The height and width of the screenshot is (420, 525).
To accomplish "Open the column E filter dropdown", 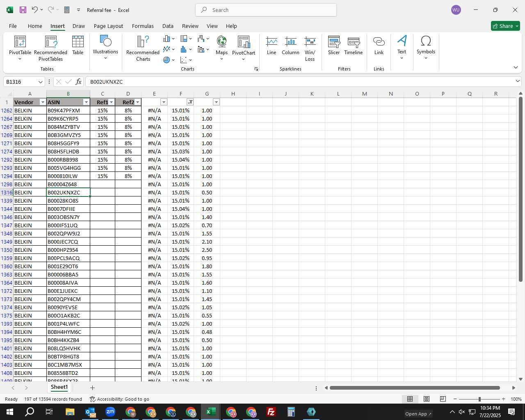I will [x=164, y=102].
